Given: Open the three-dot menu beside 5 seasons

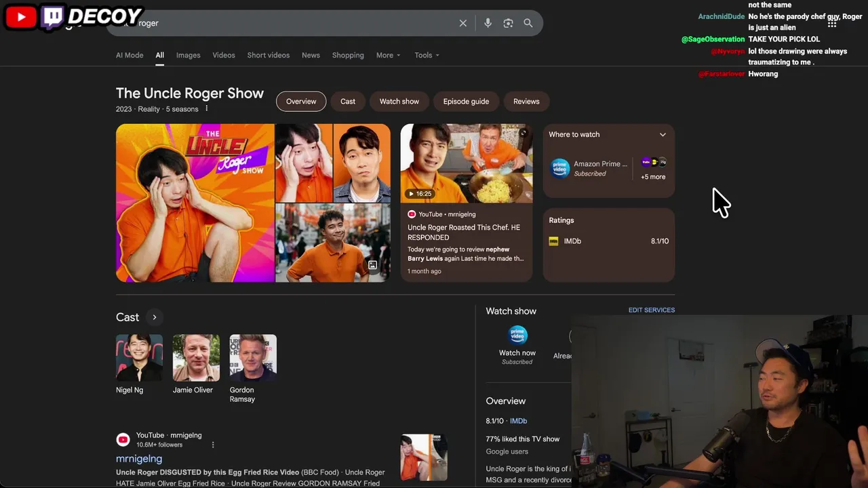Looking at the screenshot, I should tap(207, 108).
